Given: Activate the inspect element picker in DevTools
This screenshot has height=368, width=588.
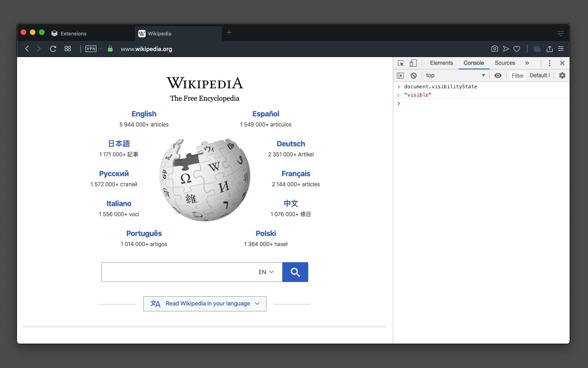Looking at the screenshot, I should (x=401, y=63).
